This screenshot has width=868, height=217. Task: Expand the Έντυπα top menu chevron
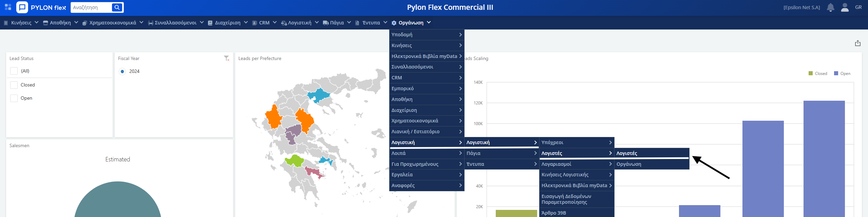pyautogui.click(x=385, y=22)
